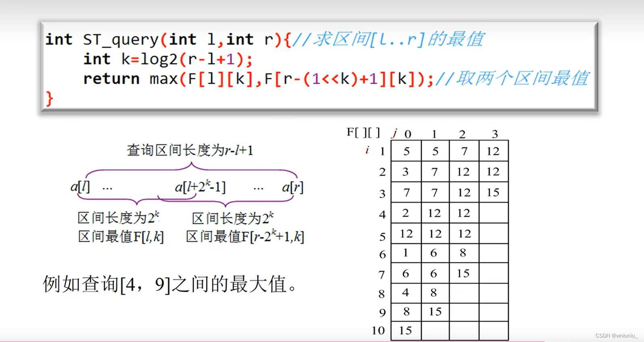The width and height of the screenshot is (644, 342).
Task: Click the 'a[r]' term in the diagram
Action: coord(293,187)
